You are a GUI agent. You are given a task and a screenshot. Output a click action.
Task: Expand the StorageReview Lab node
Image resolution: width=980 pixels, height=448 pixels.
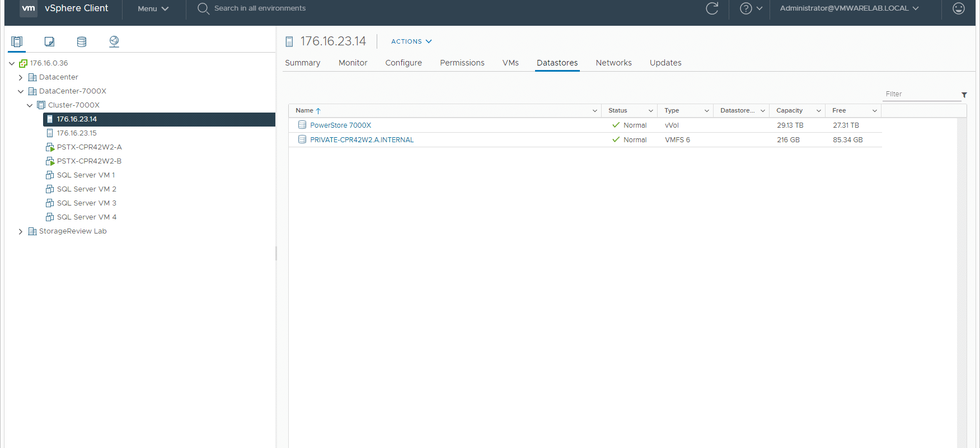(21, 231)
